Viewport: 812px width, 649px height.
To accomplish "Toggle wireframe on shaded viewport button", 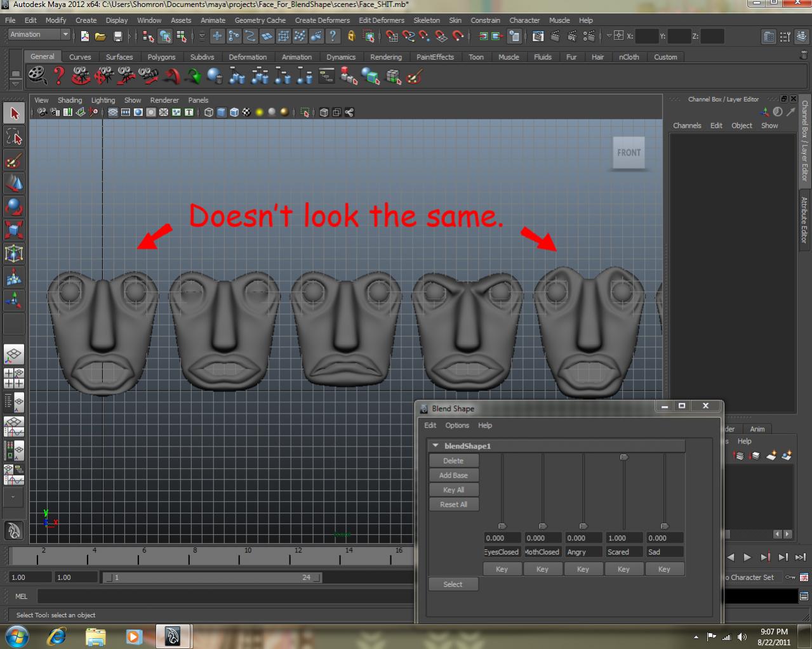I will (234, 112).
